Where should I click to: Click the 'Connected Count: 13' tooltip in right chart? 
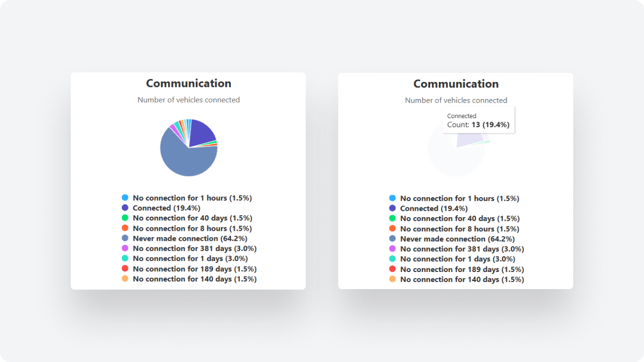click(x=478, y=120)
